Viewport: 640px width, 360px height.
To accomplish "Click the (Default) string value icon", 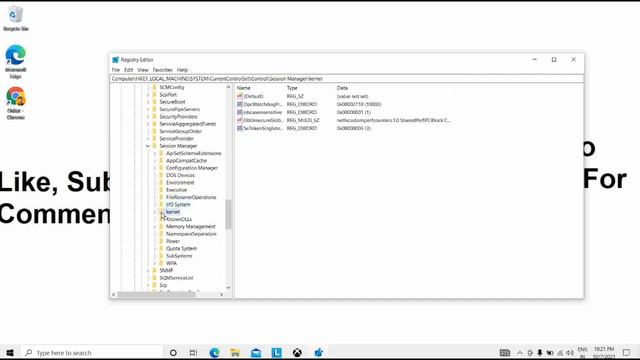I will coord(240,96).
